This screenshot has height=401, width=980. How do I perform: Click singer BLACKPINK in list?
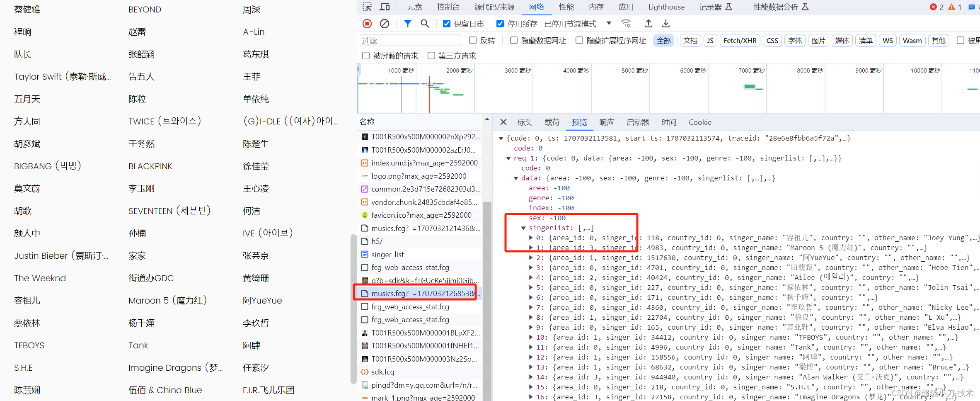coord(150,166)
